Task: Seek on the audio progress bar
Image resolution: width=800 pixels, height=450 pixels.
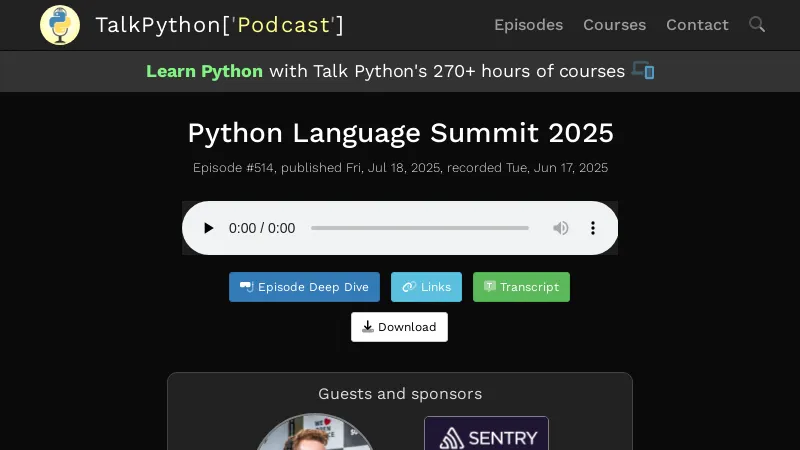Action: [420, 228]
